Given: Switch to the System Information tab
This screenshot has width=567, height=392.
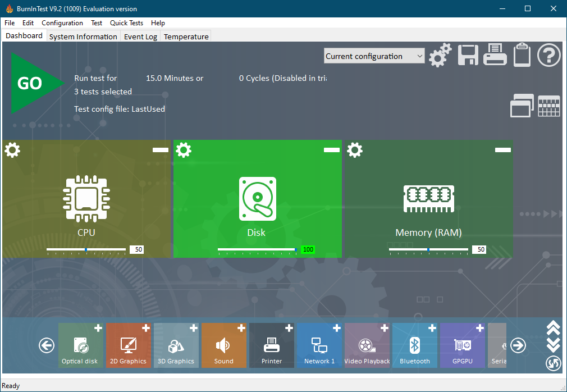Looking at the screenshot, I should tap(83, 37).
